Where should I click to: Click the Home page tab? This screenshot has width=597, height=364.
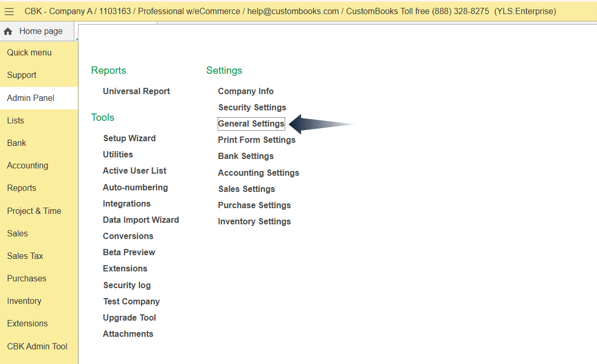tap(35, 31)
